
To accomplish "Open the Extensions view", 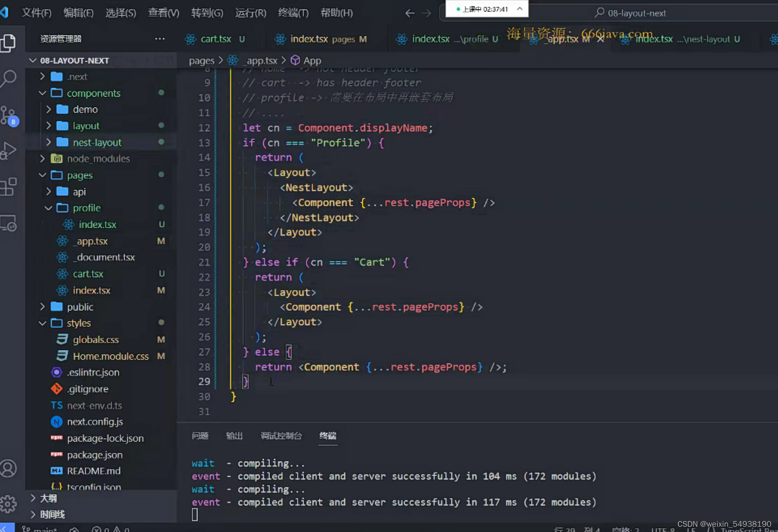I will click(8, 187).
